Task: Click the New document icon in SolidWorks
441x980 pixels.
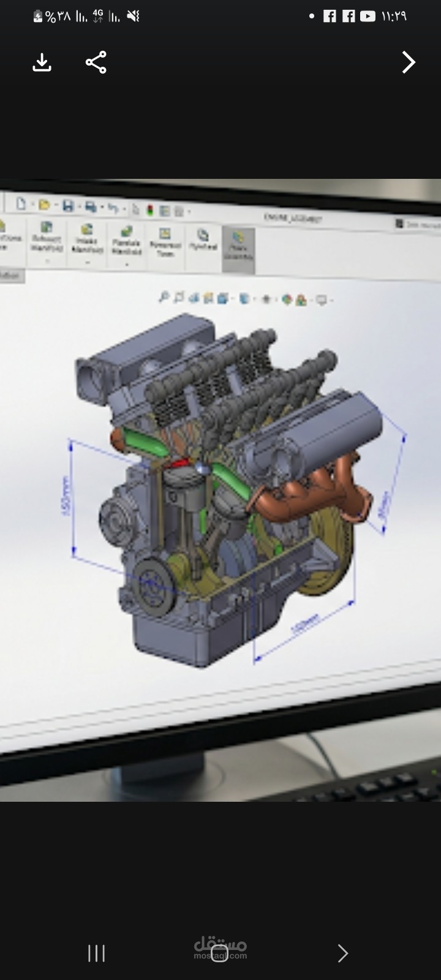Action: coord(21,204)
